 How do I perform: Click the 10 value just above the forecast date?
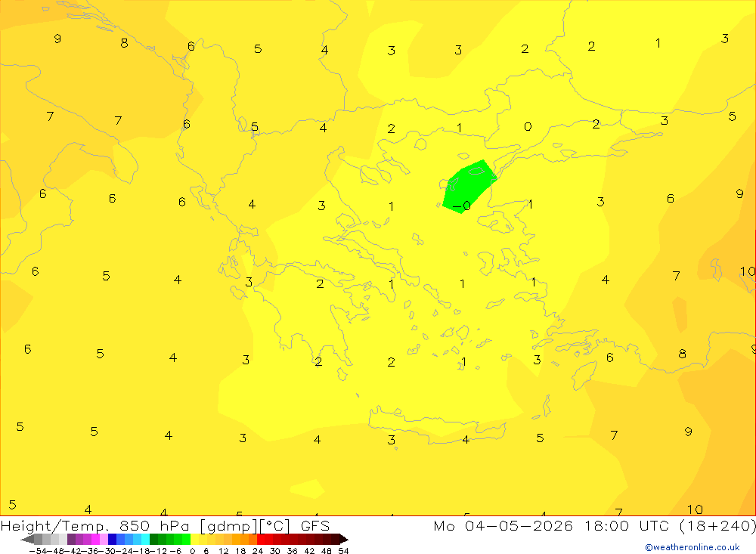click(x=695, y=509)
